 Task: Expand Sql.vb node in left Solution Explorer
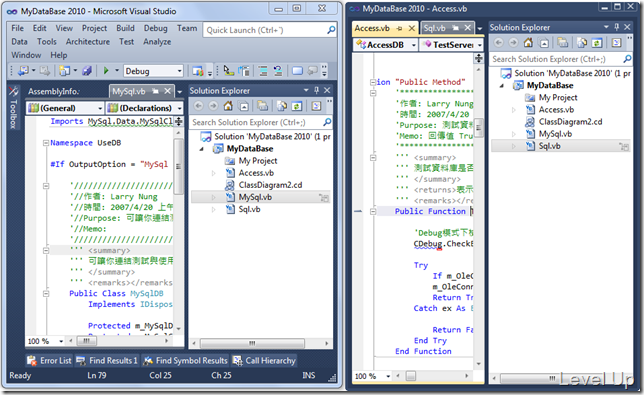(214, 209)
